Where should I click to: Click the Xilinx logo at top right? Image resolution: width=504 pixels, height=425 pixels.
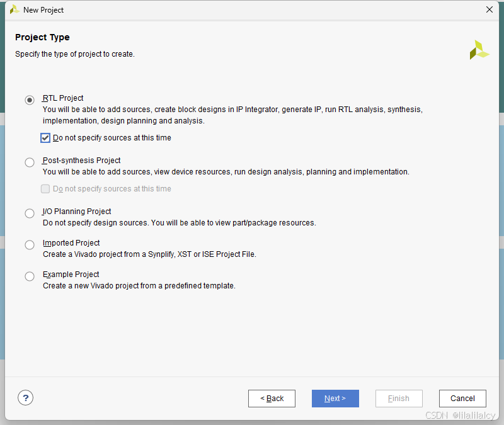tap(479, 50)
